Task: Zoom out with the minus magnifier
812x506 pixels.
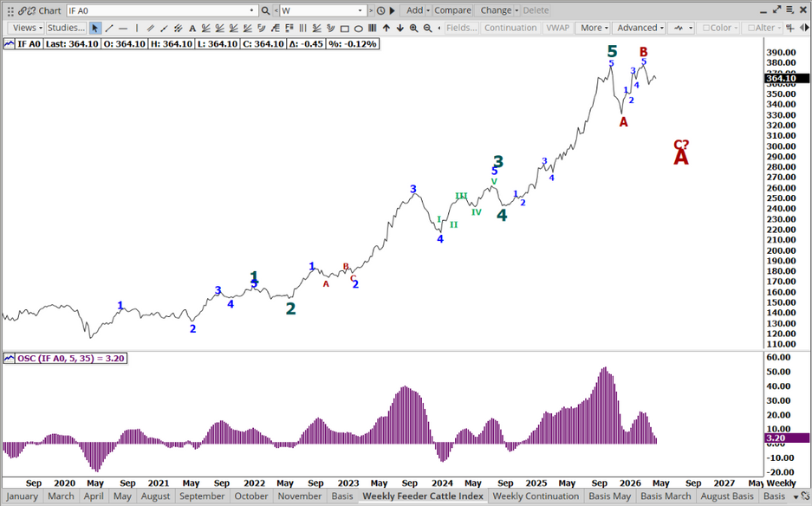Action: tap(428, 28)
